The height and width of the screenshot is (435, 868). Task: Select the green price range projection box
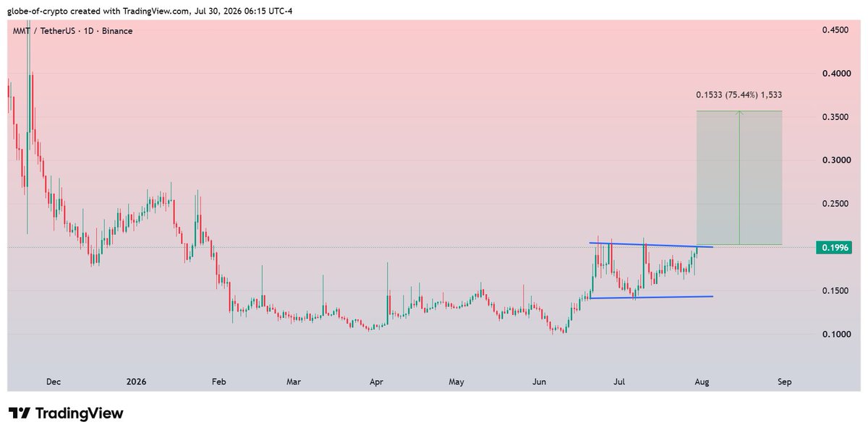pos(739,178)
